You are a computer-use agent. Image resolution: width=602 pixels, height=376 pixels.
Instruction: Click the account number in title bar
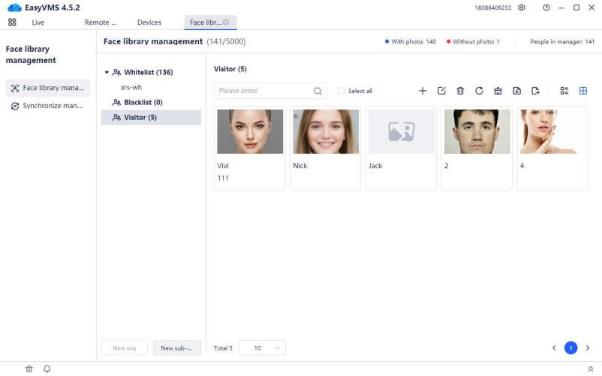tap(493, 8)
